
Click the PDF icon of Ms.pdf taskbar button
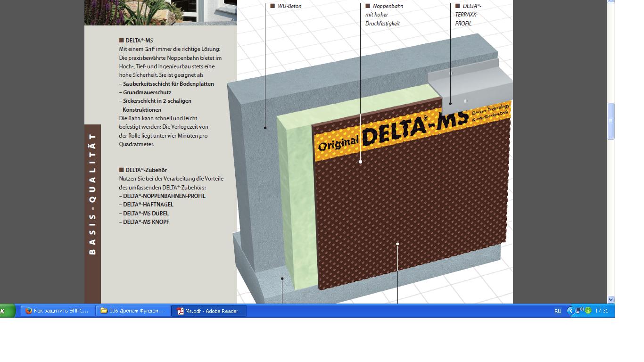(180, 311)
